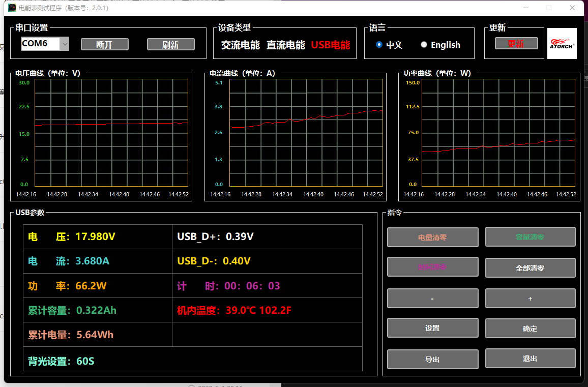The width and height of the screenshot is (588, 387).
Task: Click the voltage value 17.980V
Action: coord(95,236)
